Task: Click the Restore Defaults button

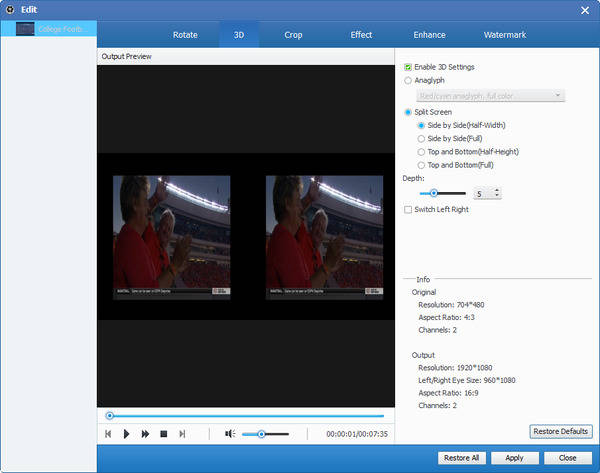Action: click(x=561, y=431)
